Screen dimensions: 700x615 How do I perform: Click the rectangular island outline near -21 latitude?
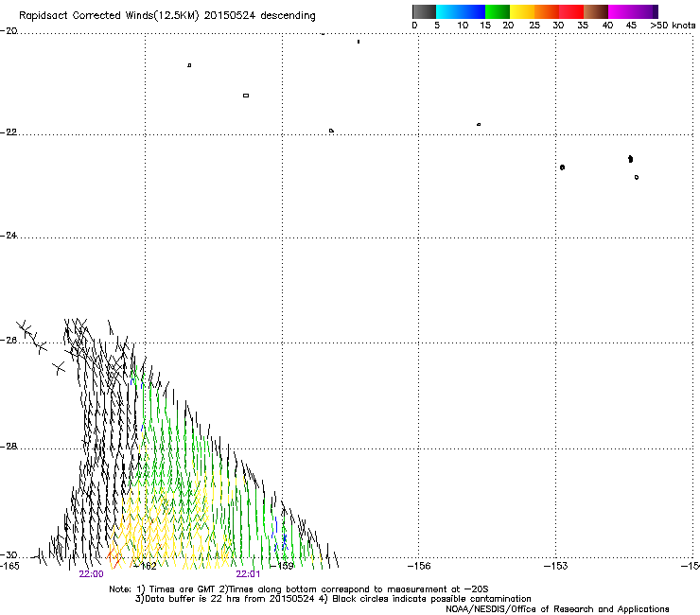pyautogui.click(x=246, y=96)
